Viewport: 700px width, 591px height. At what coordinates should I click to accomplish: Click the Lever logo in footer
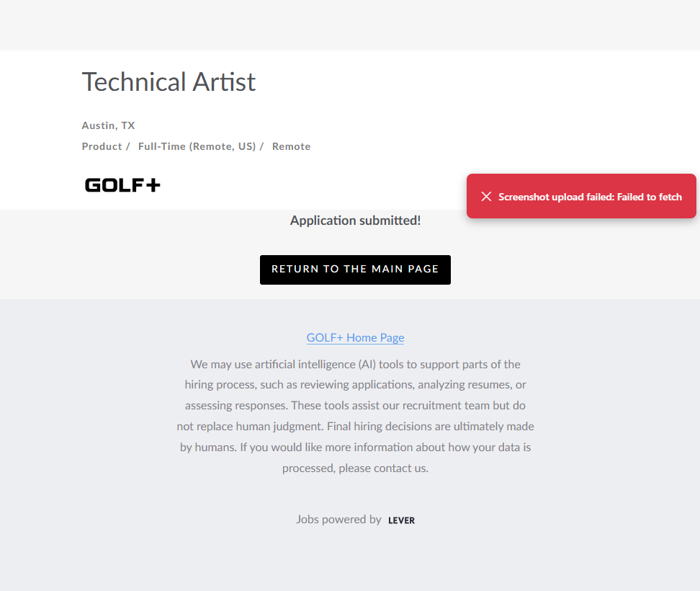(x=401, y=520)
